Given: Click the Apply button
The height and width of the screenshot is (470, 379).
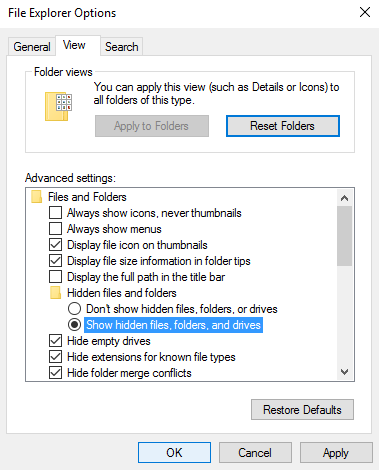Looking at the screenshot, I should pos(336,453).
